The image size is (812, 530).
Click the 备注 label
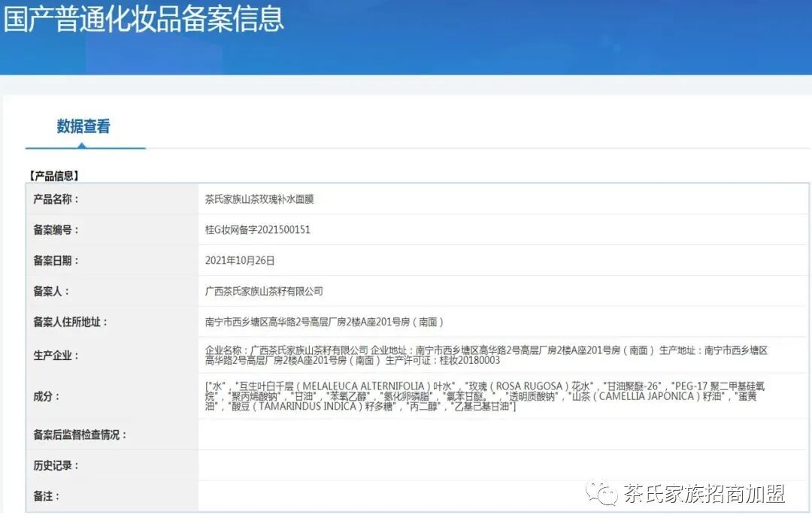pos(46,496)
